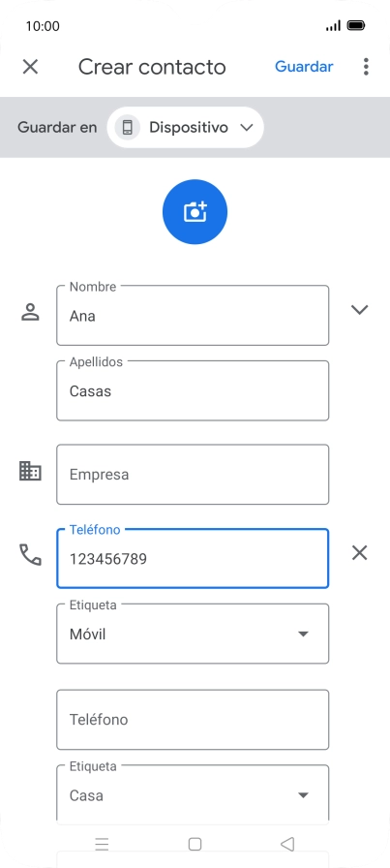The width and height of the screenshot is (390, 868).
Task: Close the Crear contacto screen with X
Action: click(30, 67)
